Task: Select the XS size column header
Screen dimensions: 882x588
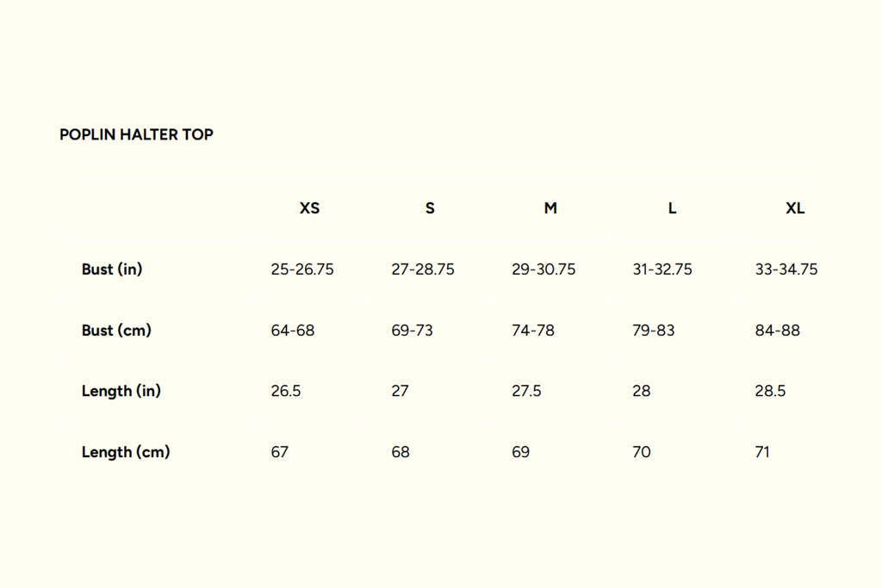Action: pyautogui.click(x=309, y=208)
